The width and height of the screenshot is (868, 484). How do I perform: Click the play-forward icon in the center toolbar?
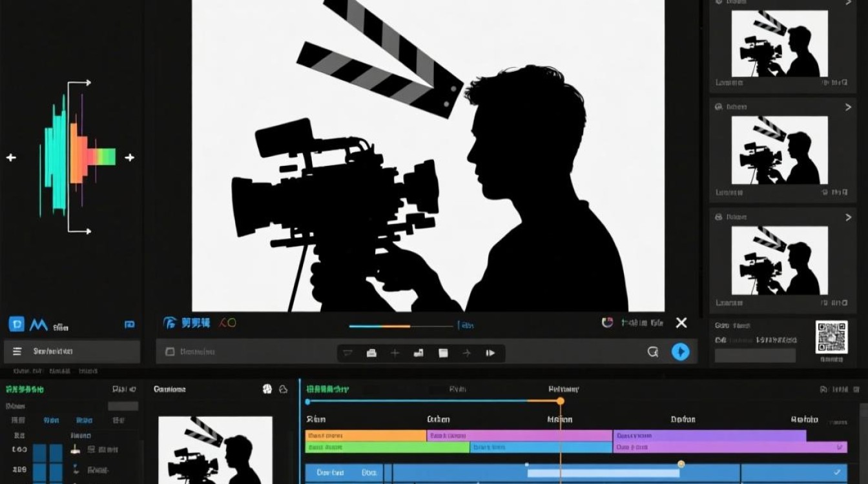pos(490,353)
